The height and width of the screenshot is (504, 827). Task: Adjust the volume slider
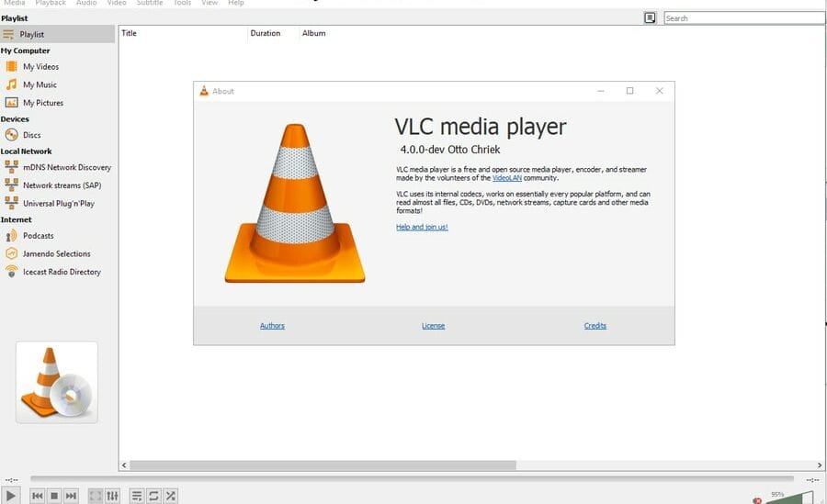(792, 498)
